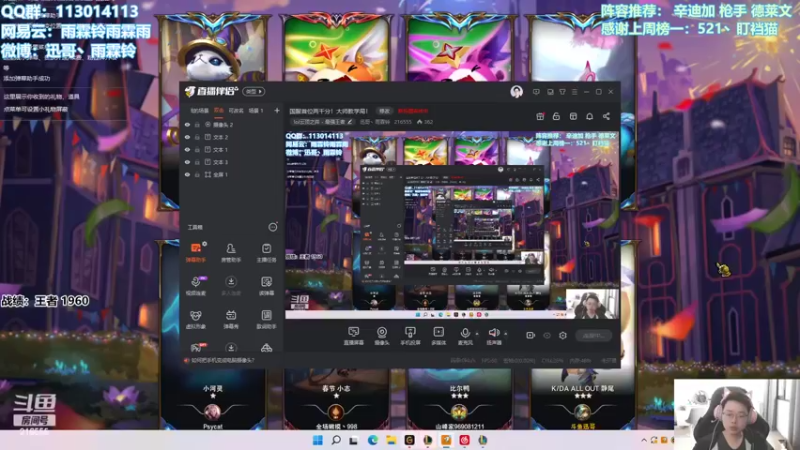Screen dimensions: 800x450
Task: Click the padlock icon next to the bell
Action: pyautogui.click(x=556, y=116)
